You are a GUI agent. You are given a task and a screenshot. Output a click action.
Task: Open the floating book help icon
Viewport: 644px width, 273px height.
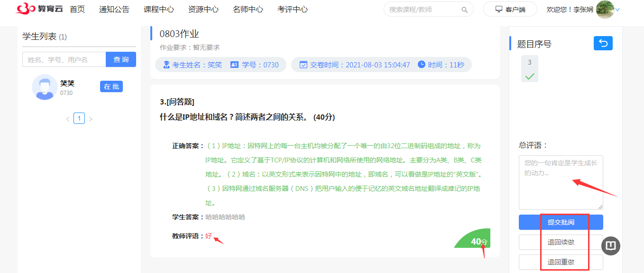pos(611,246)
